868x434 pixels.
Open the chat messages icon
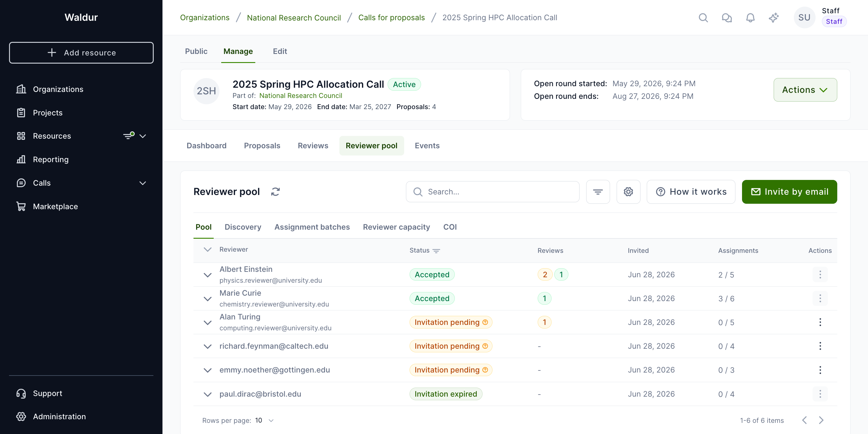[727, 17]
